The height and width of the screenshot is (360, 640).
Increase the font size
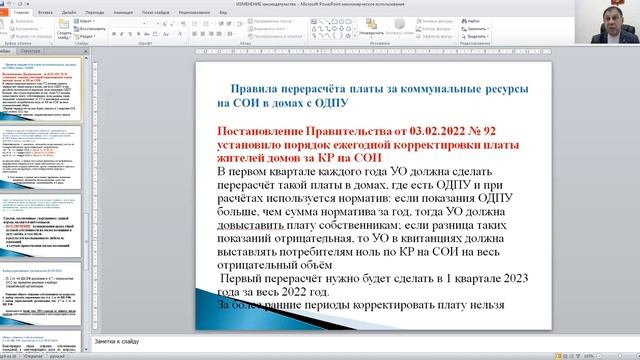tap(164, 24)
